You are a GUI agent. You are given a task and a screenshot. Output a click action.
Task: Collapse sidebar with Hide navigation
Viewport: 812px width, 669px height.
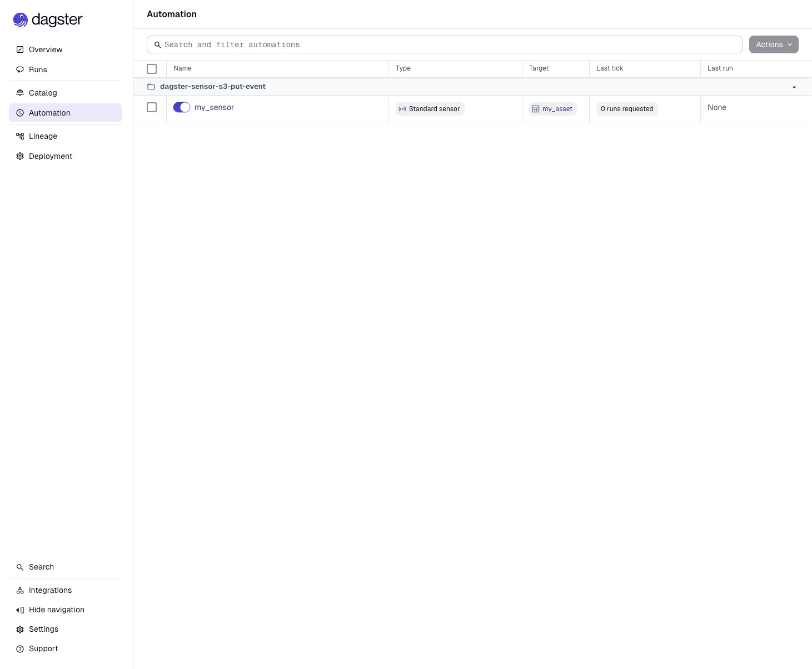pyautogui.click(x=56, y=610)
